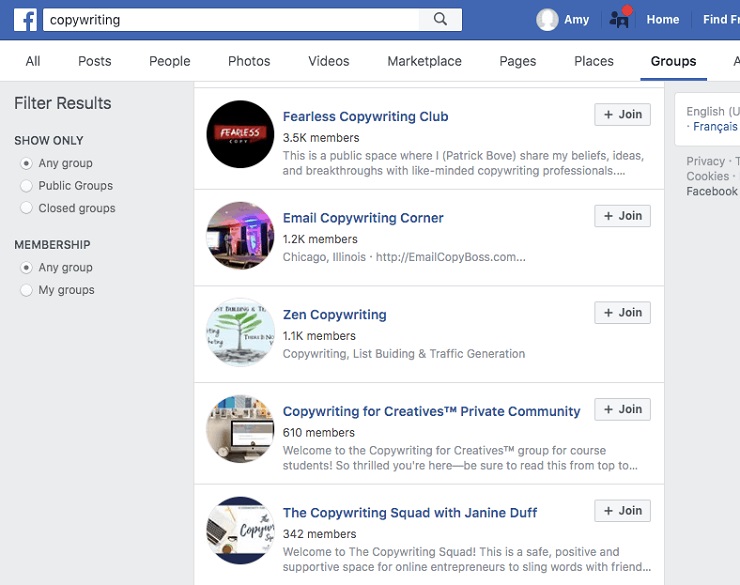Click the Français language link

tap(715, 126)
